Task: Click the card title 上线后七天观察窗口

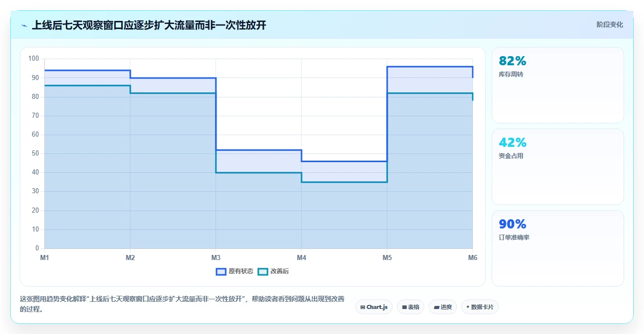Action: (149, 25)
